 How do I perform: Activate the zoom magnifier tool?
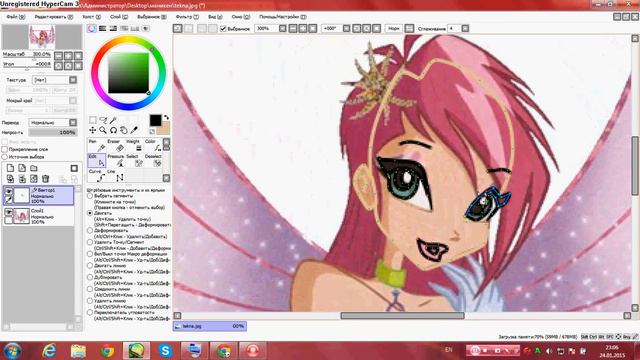point(103,130)
